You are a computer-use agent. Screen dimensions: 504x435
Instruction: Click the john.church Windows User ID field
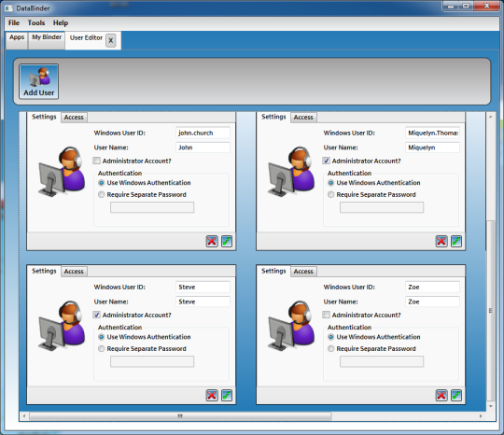click(x=203, y=133)
